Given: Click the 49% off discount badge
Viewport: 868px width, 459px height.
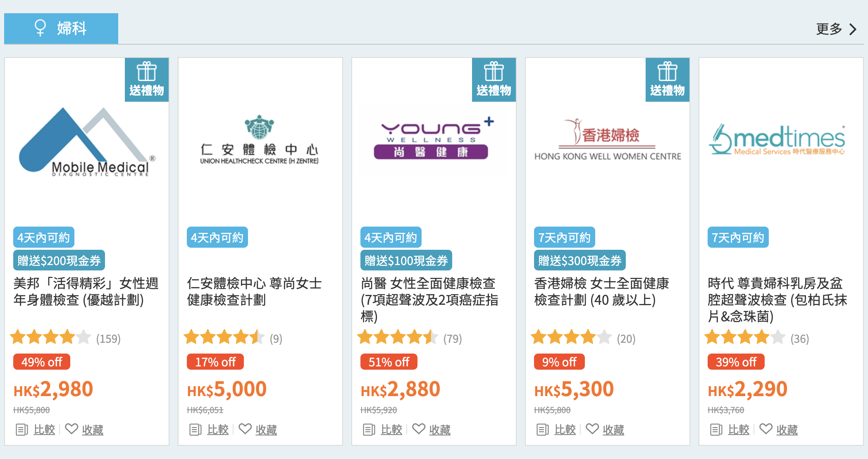Looking at the screenshot, I should click(x=42, y=362).
